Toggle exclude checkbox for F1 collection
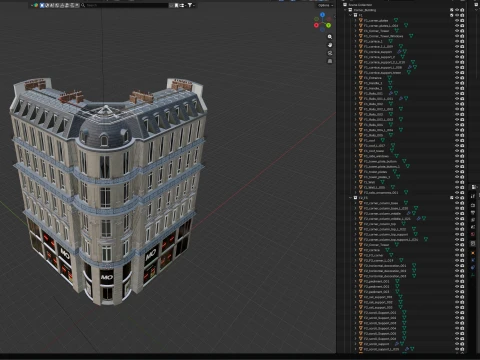This screenshot has height=360, width=480. [452, 15]
